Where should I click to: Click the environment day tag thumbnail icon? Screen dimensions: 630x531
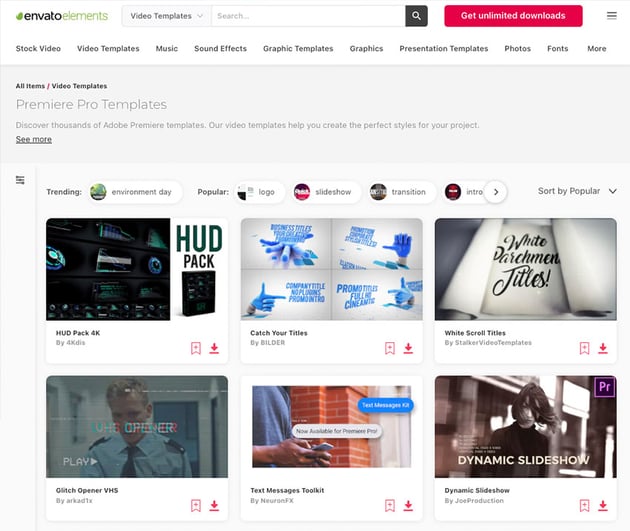98,192
